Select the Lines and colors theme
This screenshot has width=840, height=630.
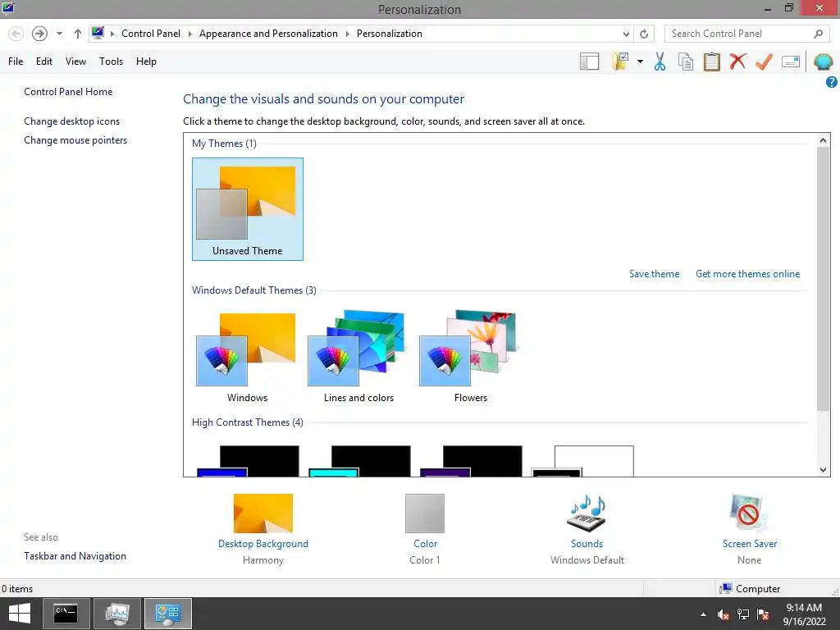358,358
